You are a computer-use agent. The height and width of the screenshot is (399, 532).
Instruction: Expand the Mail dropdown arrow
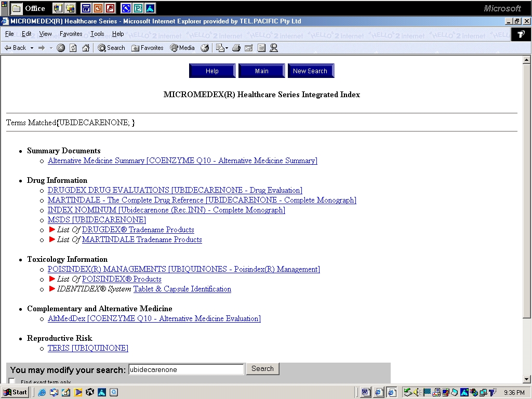tap(227, 48)
